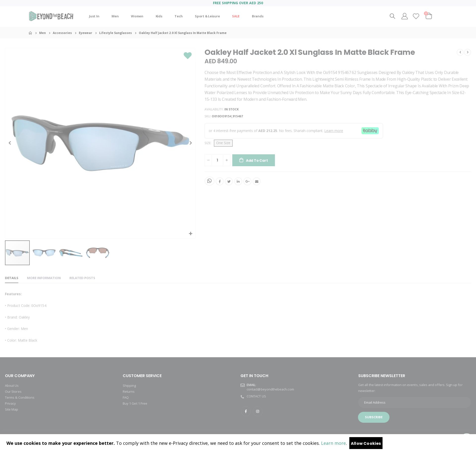Open Terms & Conditions link

point(20,397)
